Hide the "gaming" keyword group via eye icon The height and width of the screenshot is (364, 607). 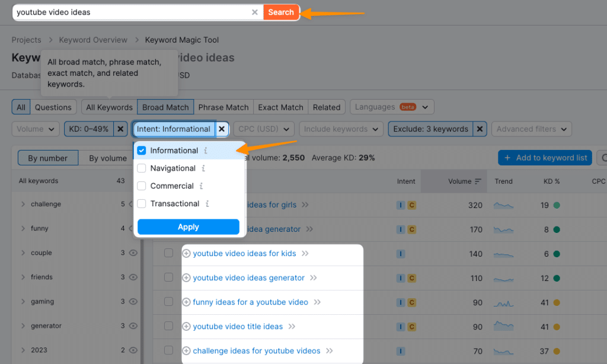click(134, 301)
